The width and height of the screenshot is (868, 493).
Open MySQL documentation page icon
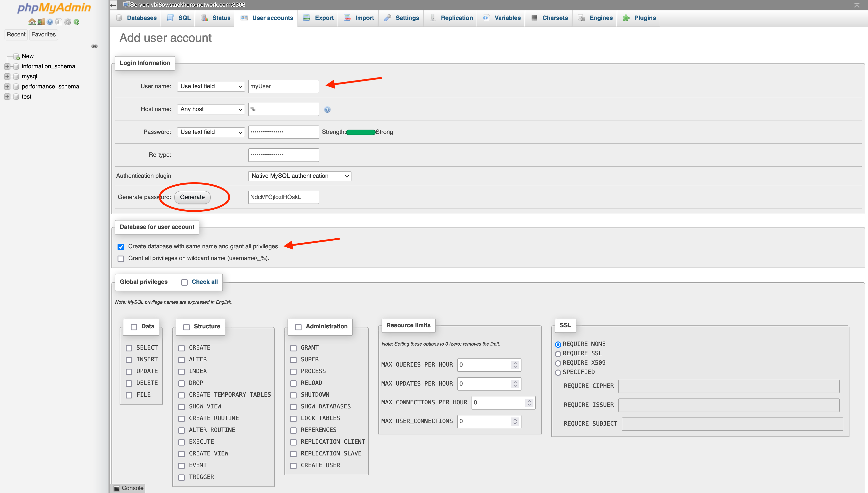(59, 22)
